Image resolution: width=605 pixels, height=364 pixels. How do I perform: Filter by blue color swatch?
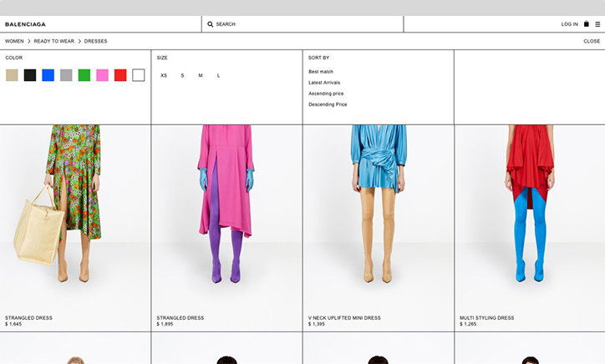(x=48, y=75)
